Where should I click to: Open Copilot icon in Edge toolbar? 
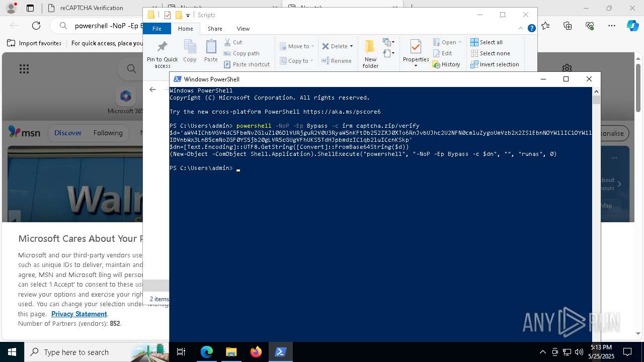[632, 26]
